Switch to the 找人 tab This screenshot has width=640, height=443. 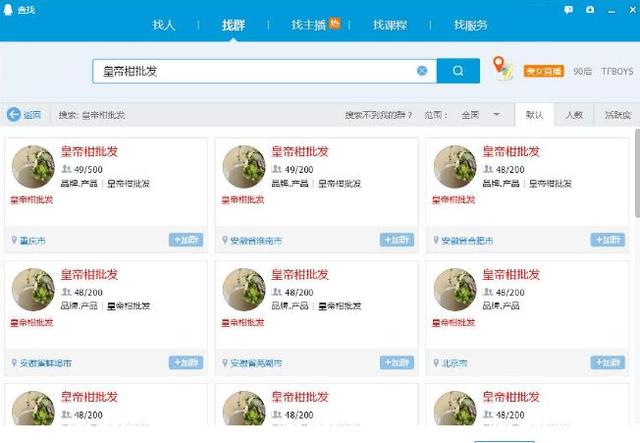(x=164, y=25)
